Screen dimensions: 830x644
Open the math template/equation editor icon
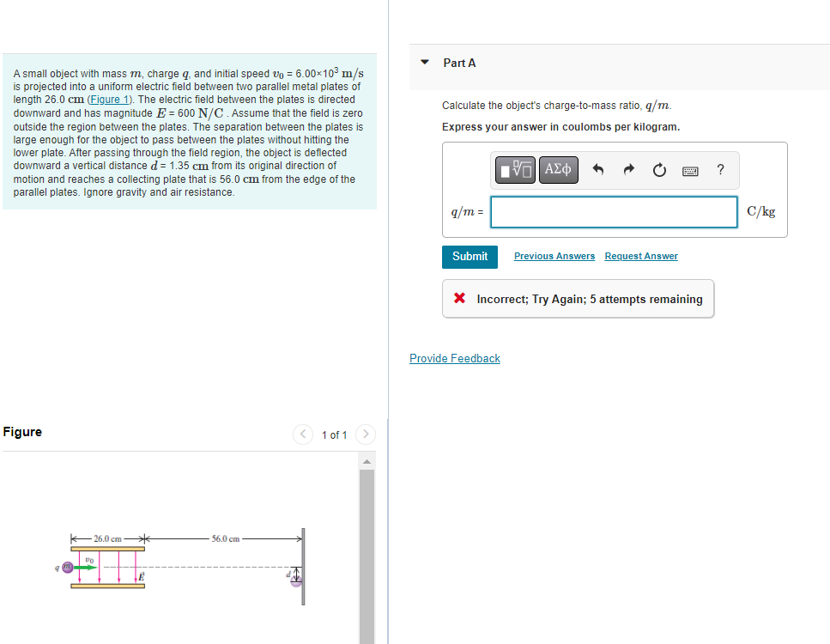click(514, 169)
